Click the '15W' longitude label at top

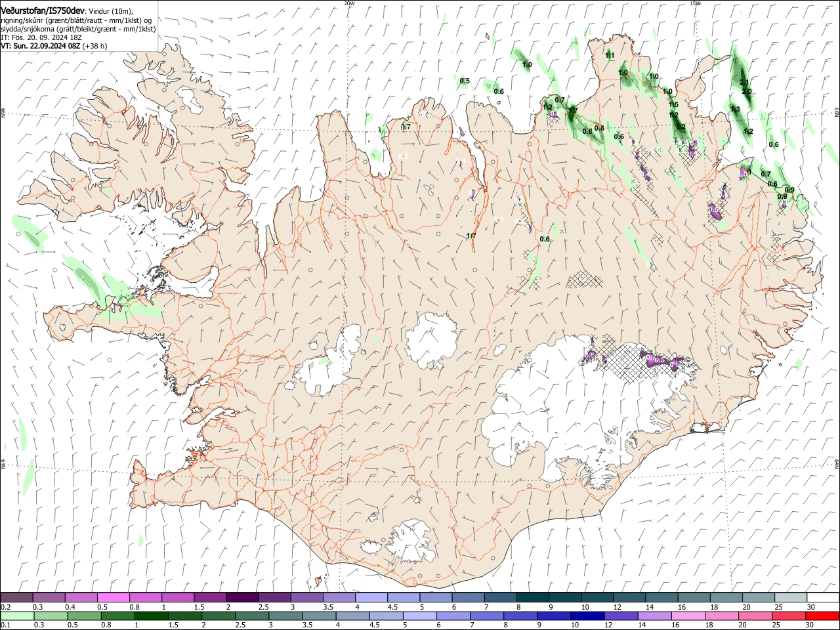pos(695,3)
